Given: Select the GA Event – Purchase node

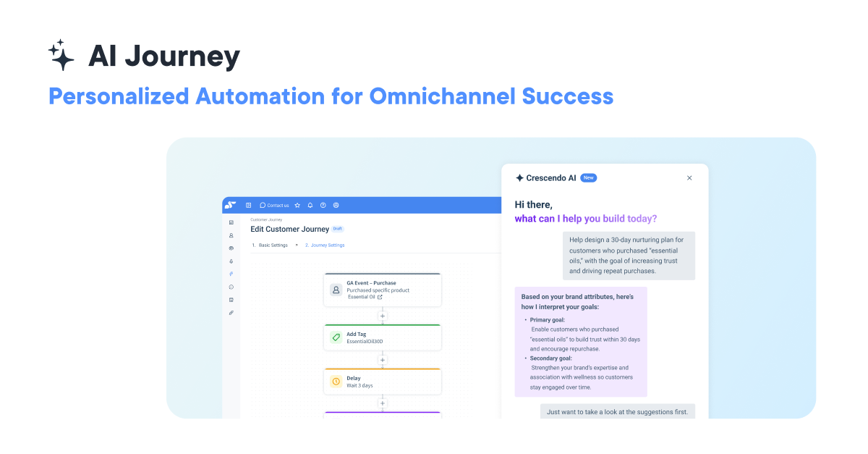Looking at the screenshot, I should click(x=383, y=290).
